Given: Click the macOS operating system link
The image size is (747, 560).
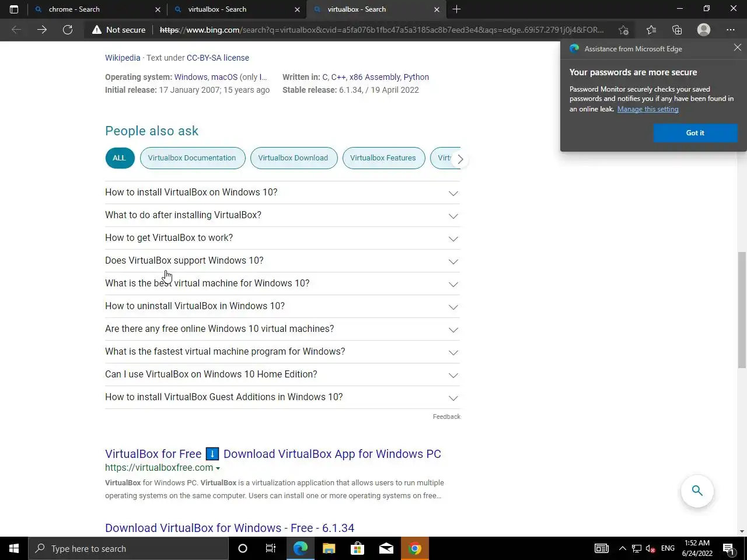Looking at the screenshot, I should [x=224, y=77].
